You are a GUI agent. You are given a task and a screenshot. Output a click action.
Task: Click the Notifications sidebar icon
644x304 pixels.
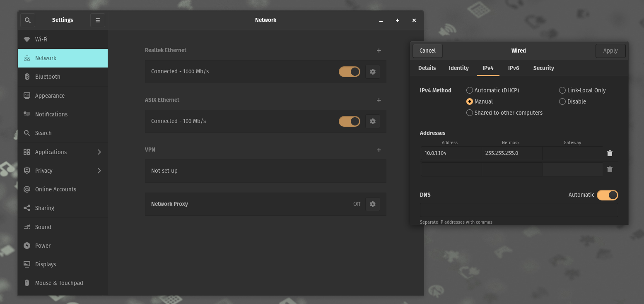27,114
